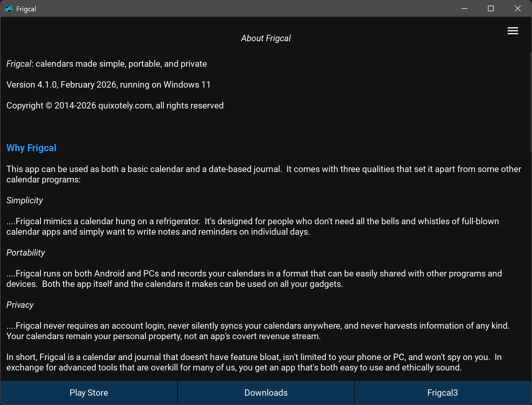Viewport: 532px width, 405px height.
Task: Click the Version 4.1.0 line
Action: coord(108,85)
